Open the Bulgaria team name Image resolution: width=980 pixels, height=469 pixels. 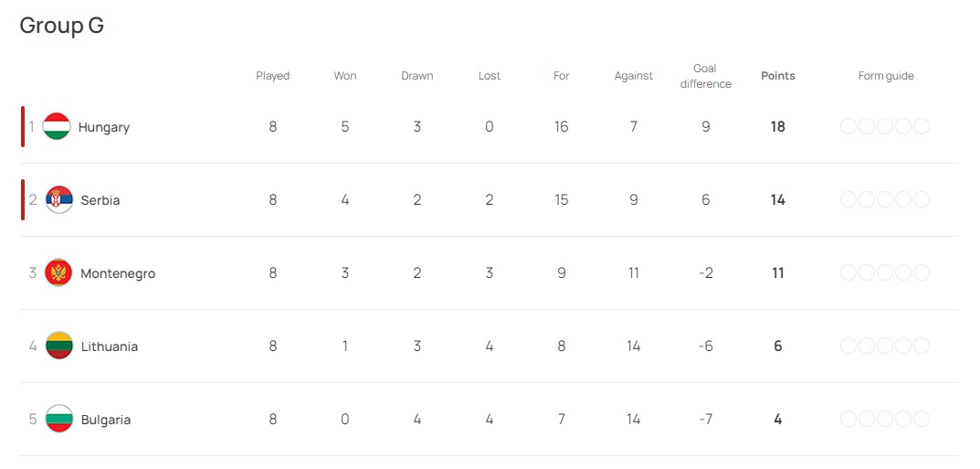click(x=106, y=420)
